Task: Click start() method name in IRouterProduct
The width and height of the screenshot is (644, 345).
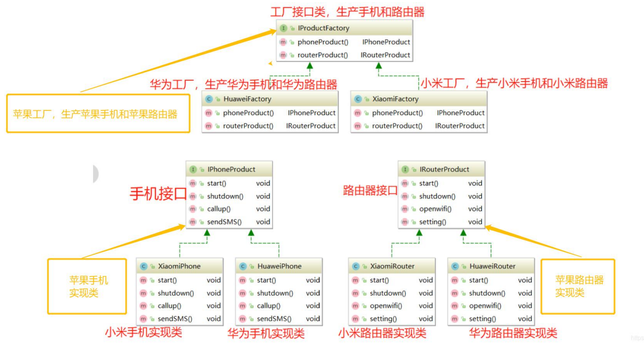Action: pos(429,184)
